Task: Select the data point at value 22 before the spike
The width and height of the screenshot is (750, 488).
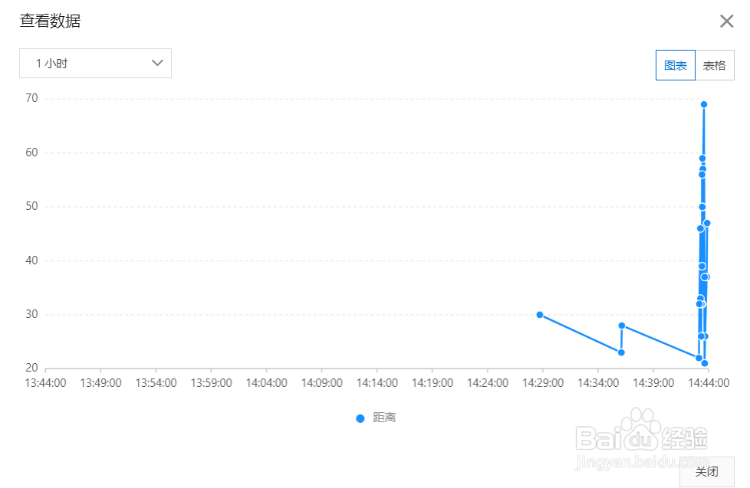Action: [698, 357]
